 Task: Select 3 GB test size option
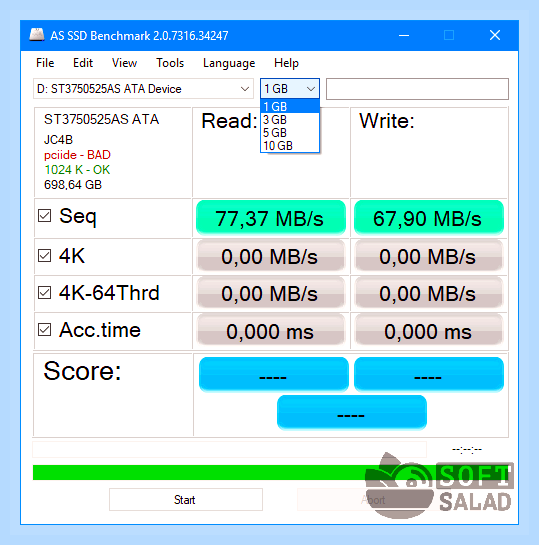coord(290,120)
